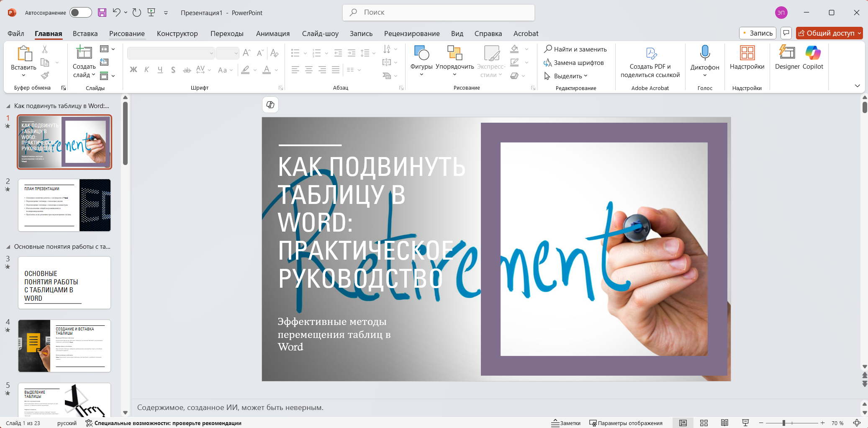Screen dimensions: 868x428
Task: Click the Упорядочить (Arrange) icon
Action: pyautogui.click(x=454, y=59)
